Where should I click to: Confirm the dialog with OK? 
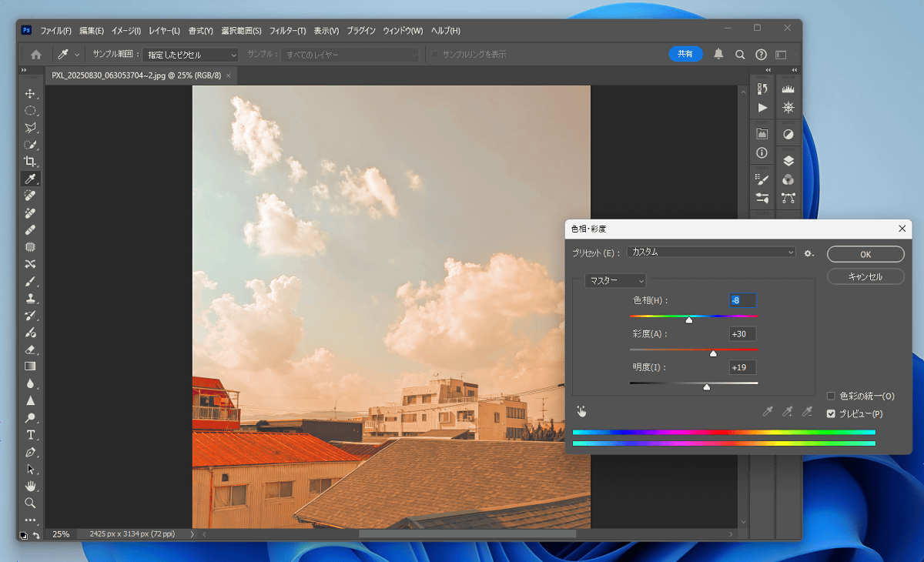pos(865,254)
